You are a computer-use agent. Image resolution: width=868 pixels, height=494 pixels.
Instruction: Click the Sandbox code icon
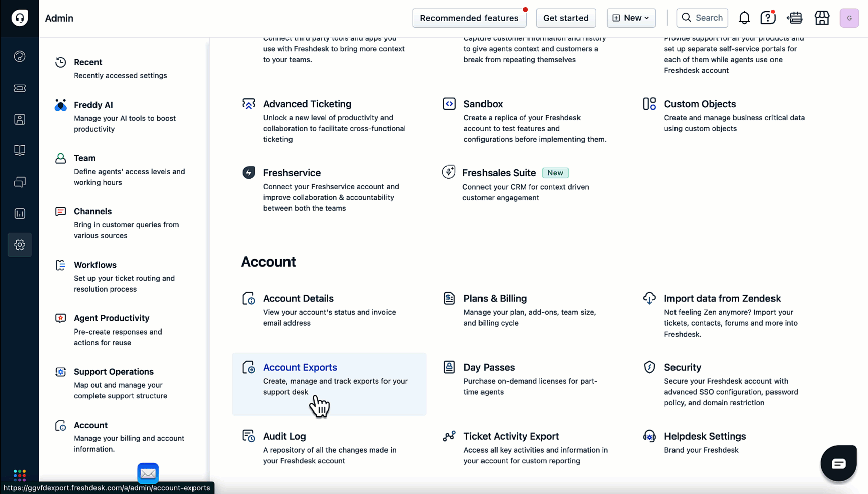(449, 104)
